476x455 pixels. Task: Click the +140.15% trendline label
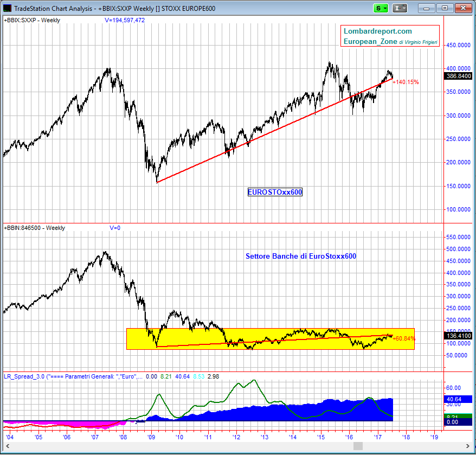(406, 82)
